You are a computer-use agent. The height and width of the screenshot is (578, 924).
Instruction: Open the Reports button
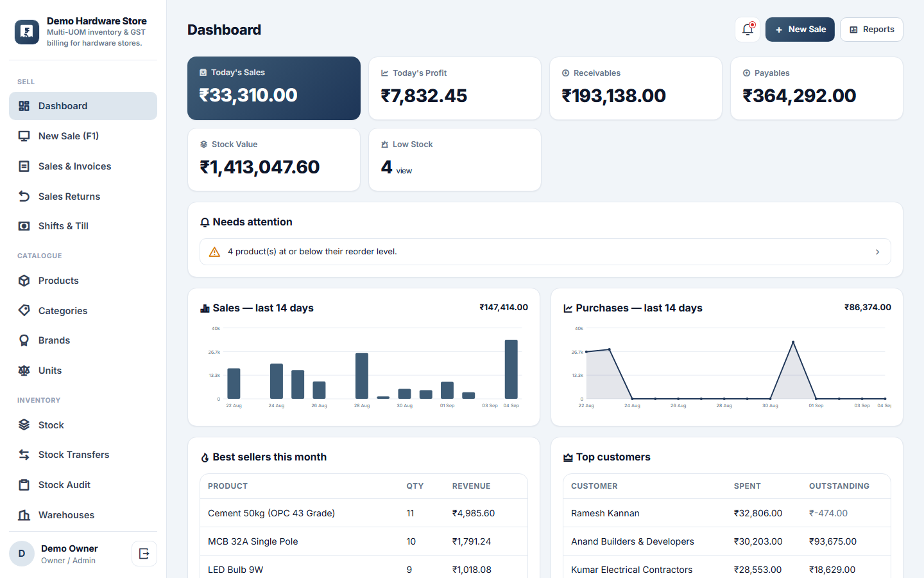tap(871, 30)
